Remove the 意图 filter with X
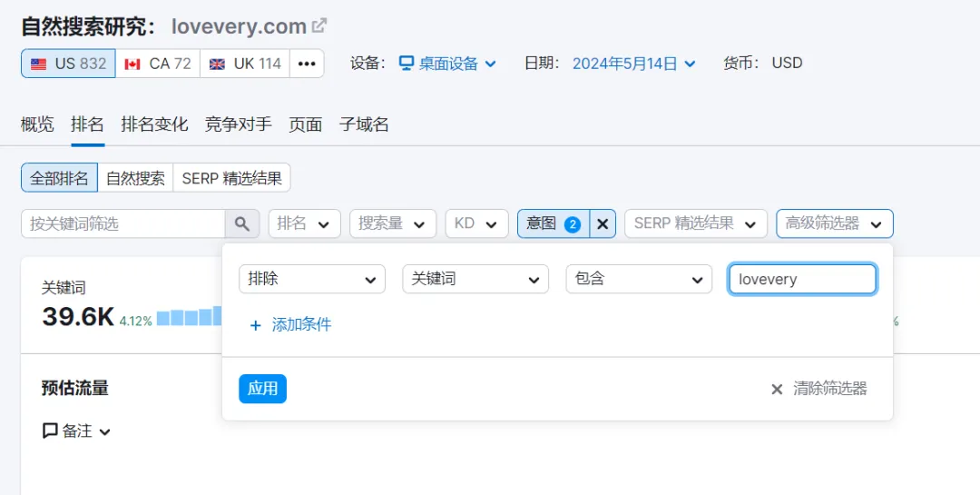Image resolution: width=980 pixels, height=495 pixels. coord(603,223)
